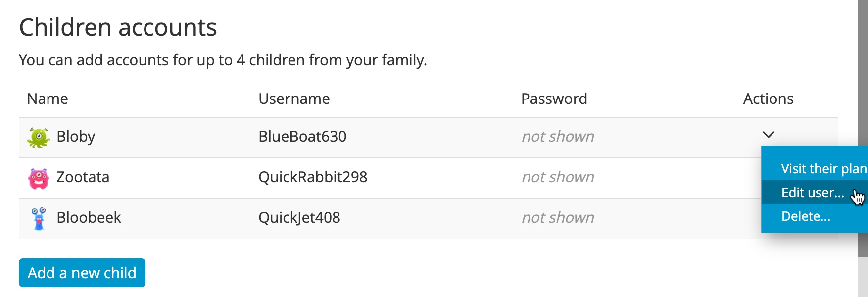Click the name Bloobeek
Screen dimensions: 868x297
pos(89,218)
